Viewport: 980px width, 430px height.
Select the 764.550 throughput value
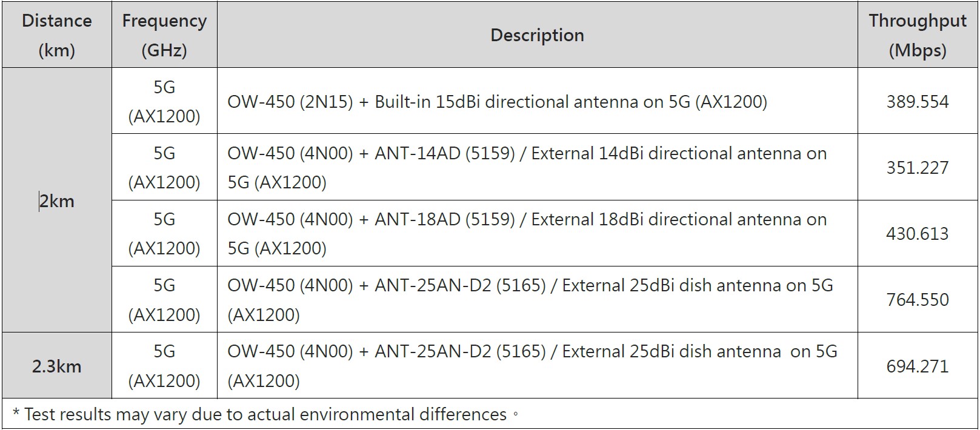click(x=917, y=300)
